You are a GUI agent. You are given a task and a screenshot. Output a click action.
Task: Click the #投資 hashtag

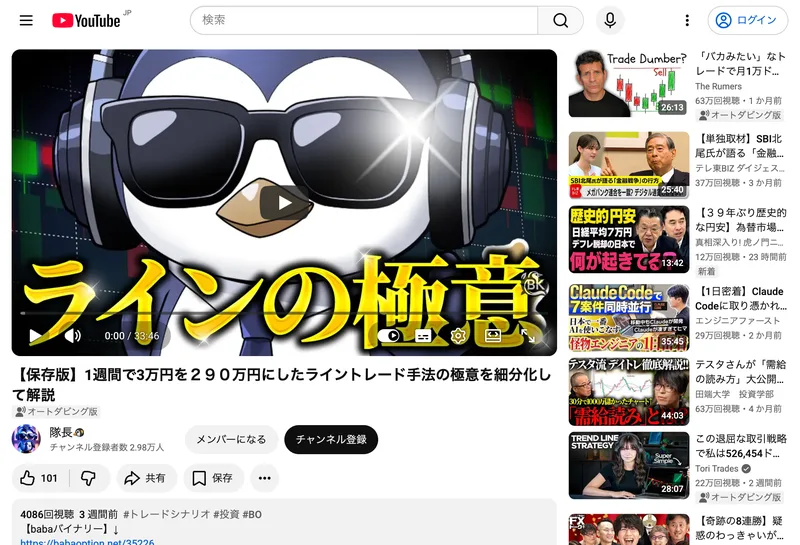tap(226, 514)
